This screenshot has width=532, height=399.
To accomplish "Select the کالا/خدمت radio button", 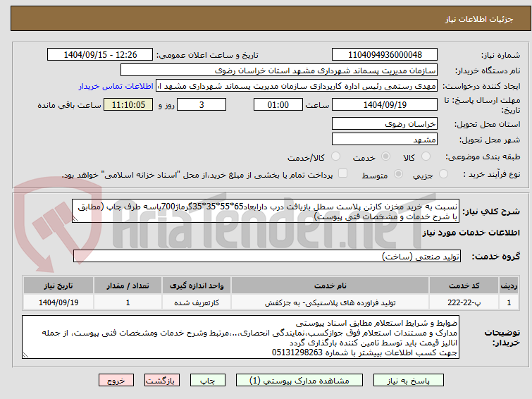I will coord(335,156).
